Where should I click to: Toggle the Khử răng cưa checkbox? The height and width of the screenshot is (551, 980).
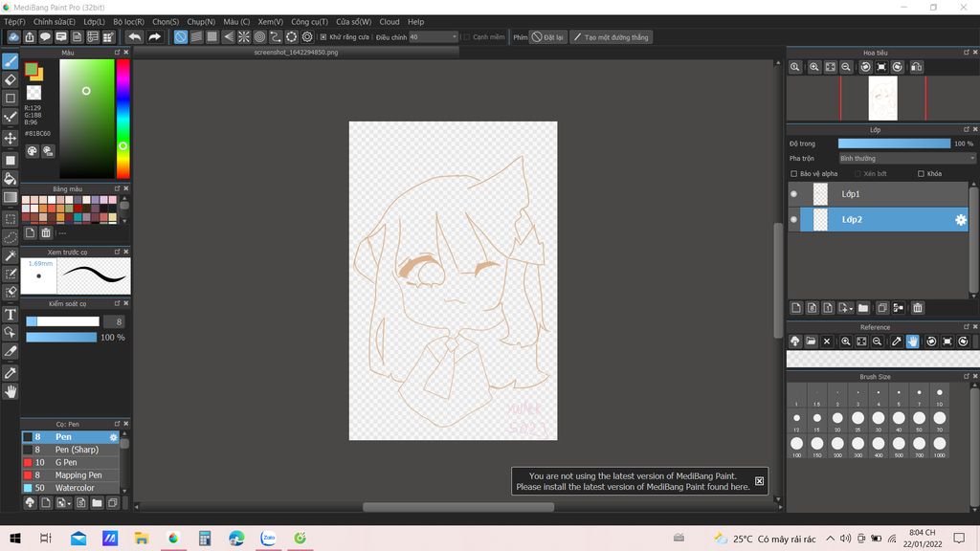323,37
